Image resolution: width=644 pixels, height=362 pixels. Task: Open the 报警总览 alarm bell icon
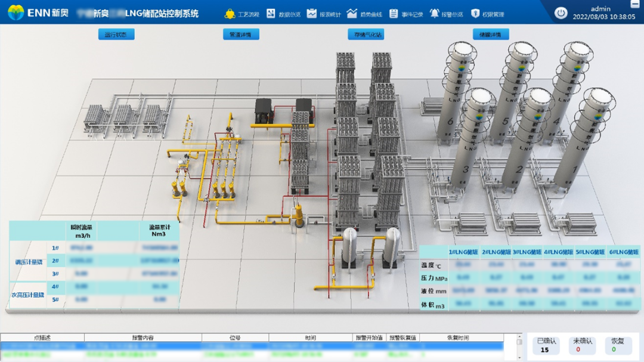[434, 14]
